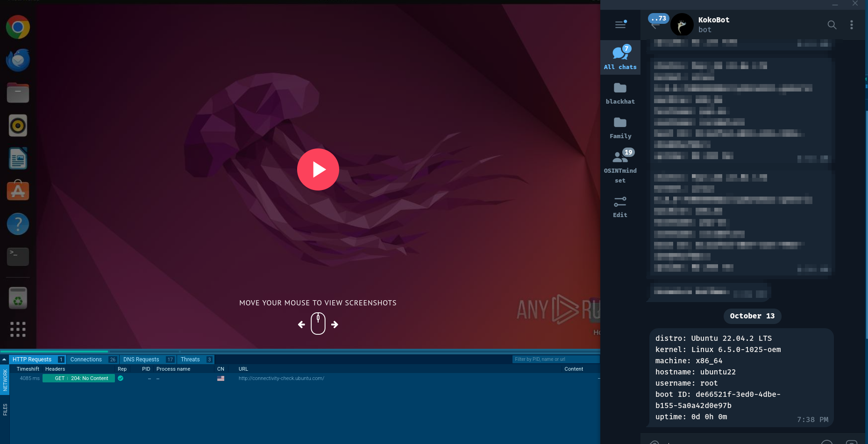Switch to the Connections tab
This screenshot has width=868, height=444.
pos(86,359)
